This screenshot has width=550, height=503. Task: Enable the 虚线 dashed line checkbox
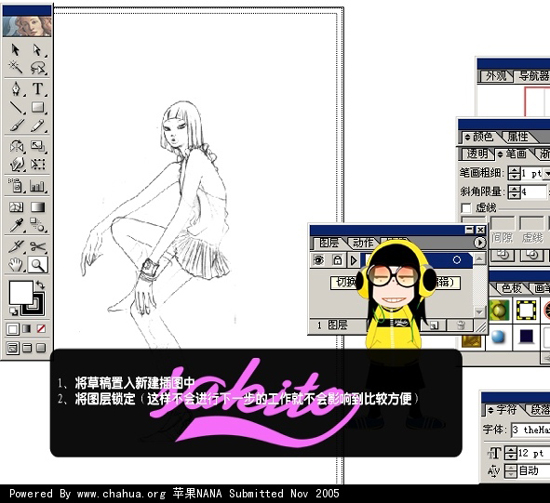(x=466, y=208)
